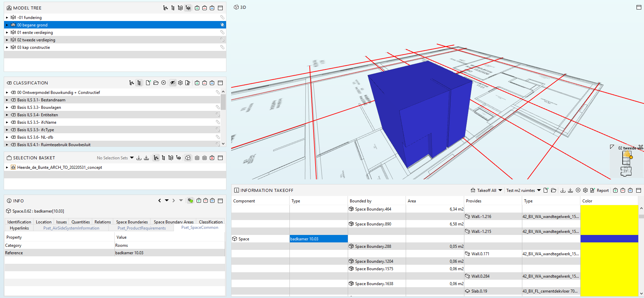Clear the Information Takeoff results
The width and height of the screenshot is (644, 298).
(x=578, y=190)
